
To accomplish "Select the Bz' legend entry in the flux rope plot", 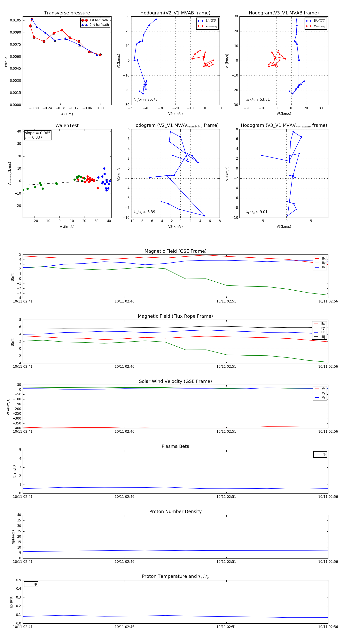I will (x=320, y=332).
